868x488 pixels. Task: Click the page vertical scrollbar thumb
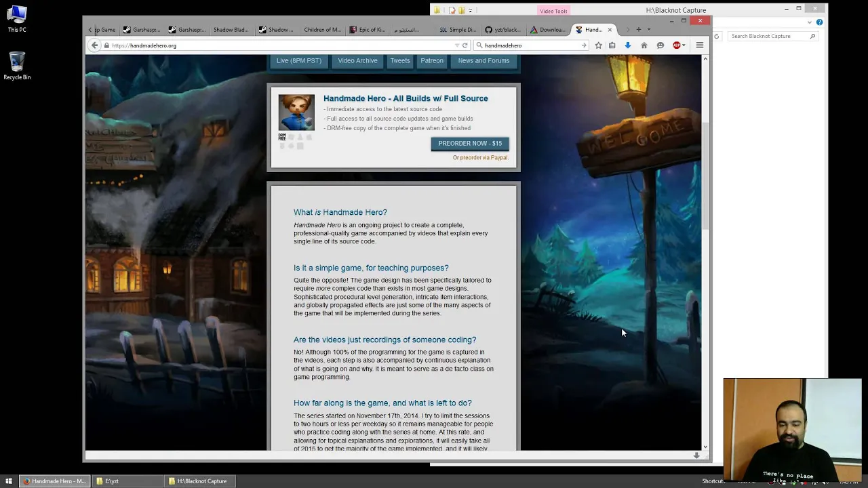tap(705, 176)
